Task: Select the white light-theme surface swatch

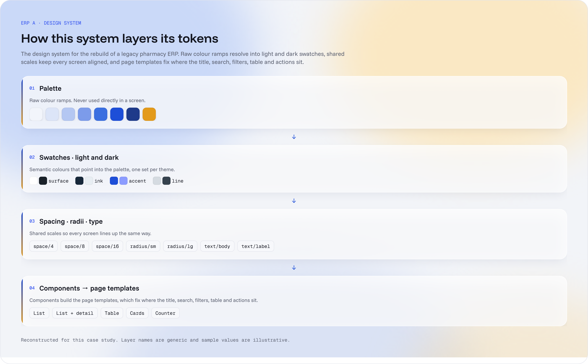Action: 33,181
